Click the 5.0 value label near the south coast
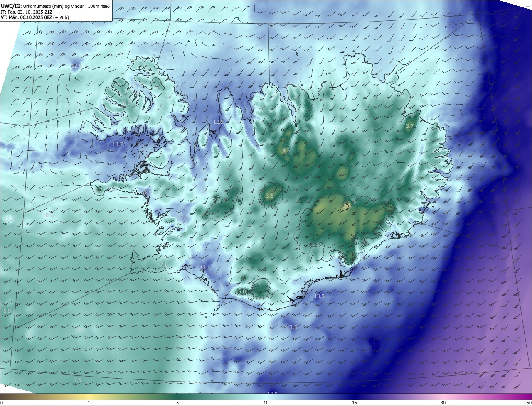 [x=241, y=292]
